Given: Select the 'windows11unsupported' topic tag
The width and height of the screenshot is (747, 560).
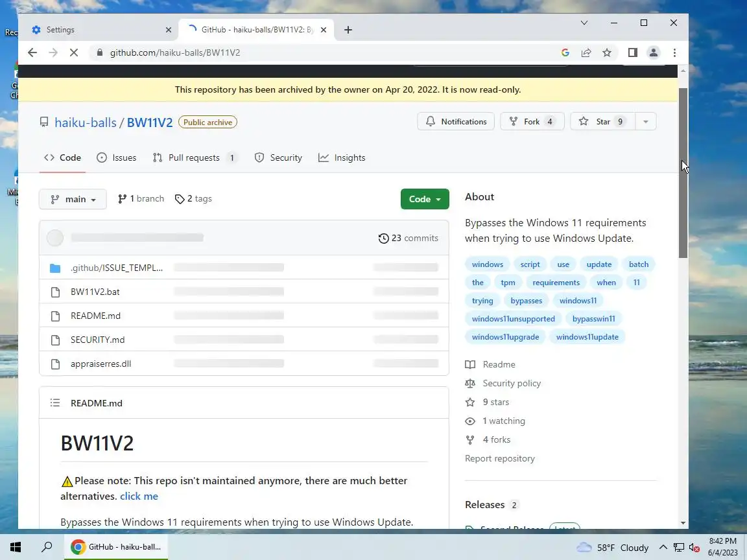Looking at the screenshot, I should pyautogui.click(x=514, y=319).
